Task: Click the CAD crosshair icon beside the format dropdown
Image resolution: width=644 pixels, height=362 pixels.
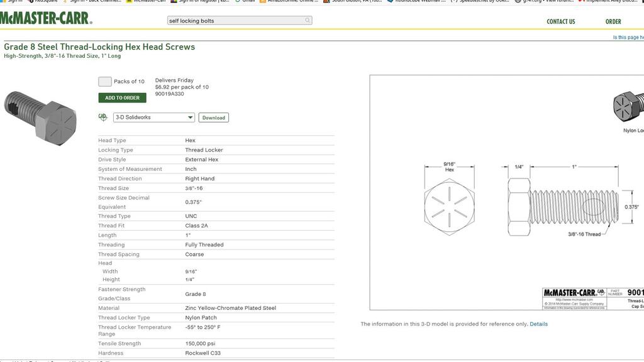Action: pyautogui.click(x=103, y=117)
